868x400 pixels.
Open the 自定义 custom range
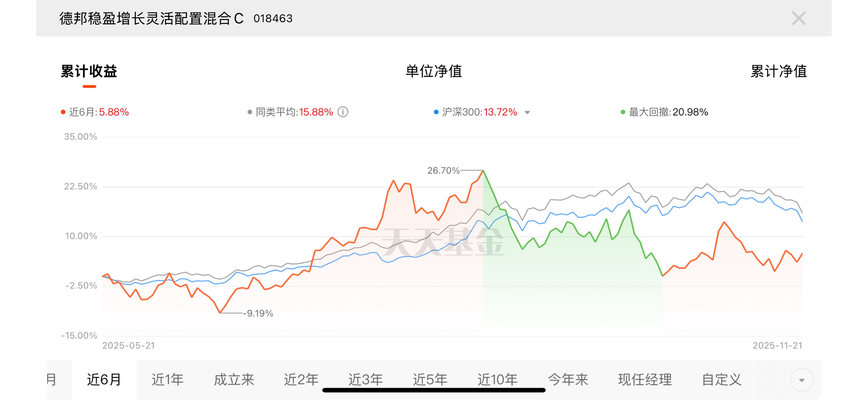pos(722,380)
